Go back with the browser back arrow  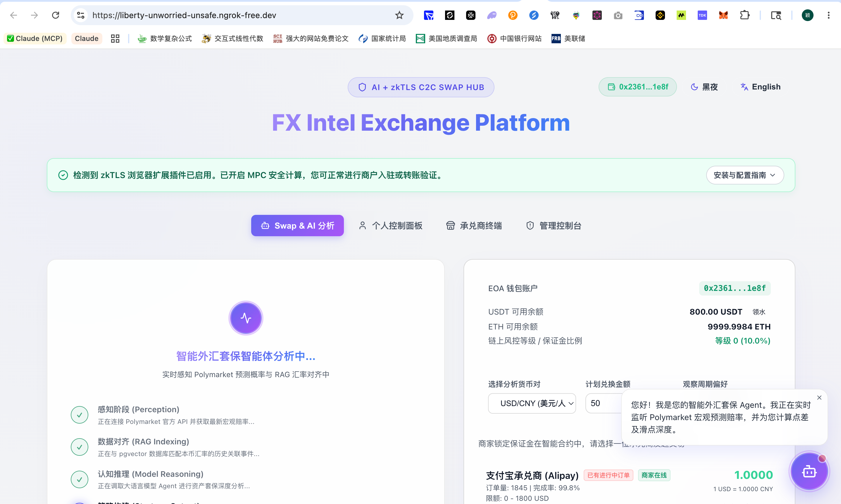(x=13, y=15)
